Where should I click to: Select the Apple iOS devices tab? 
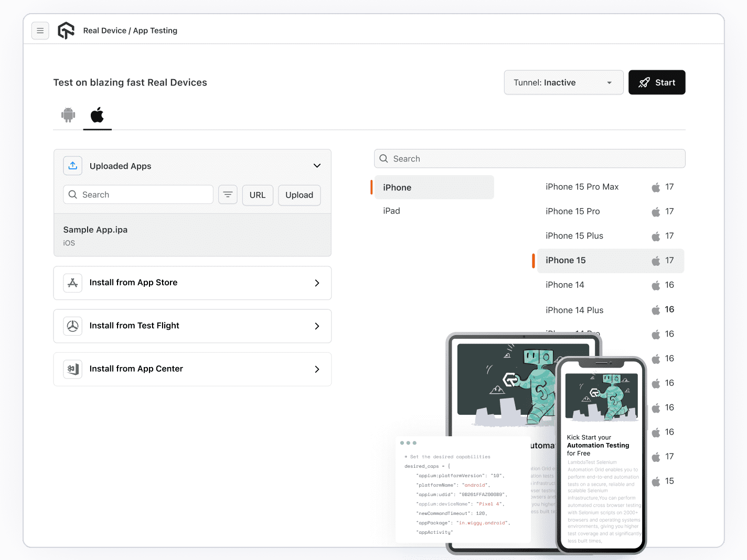(x=97, y=115)
